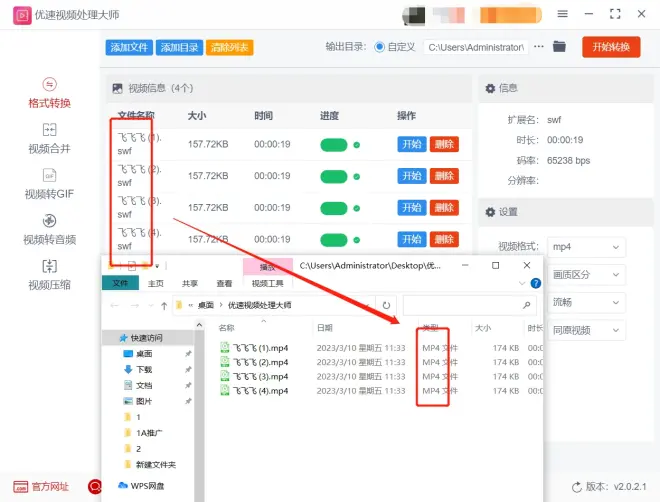Click the output directory folder icon
Image resolution: width=660 pixels, height=502 pixels.
[x=560, y=47]
